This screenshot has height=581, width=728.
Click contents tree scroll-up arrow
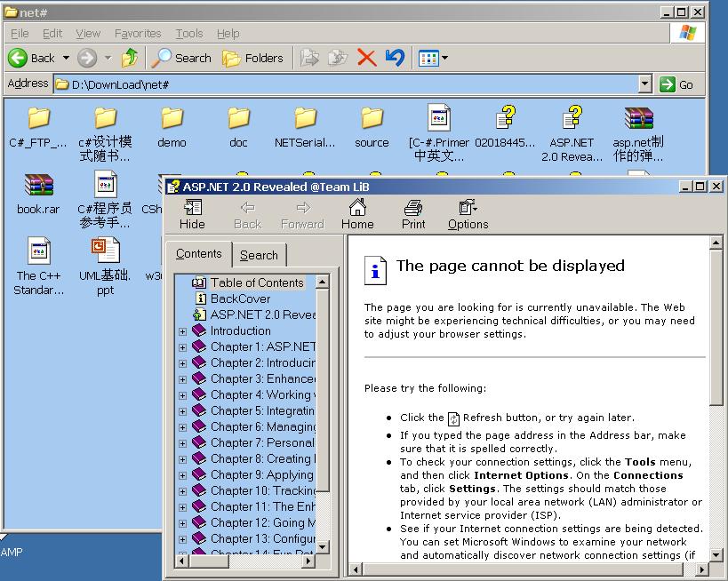(322, 282)
